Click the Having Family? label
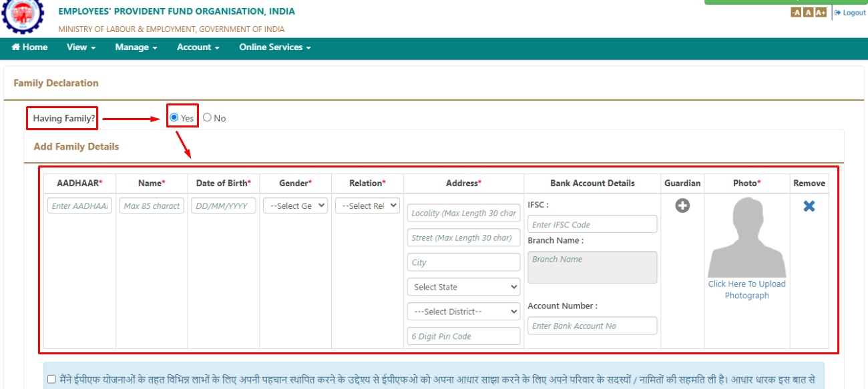This screenshot has height=389, width=868. (64, 118)
